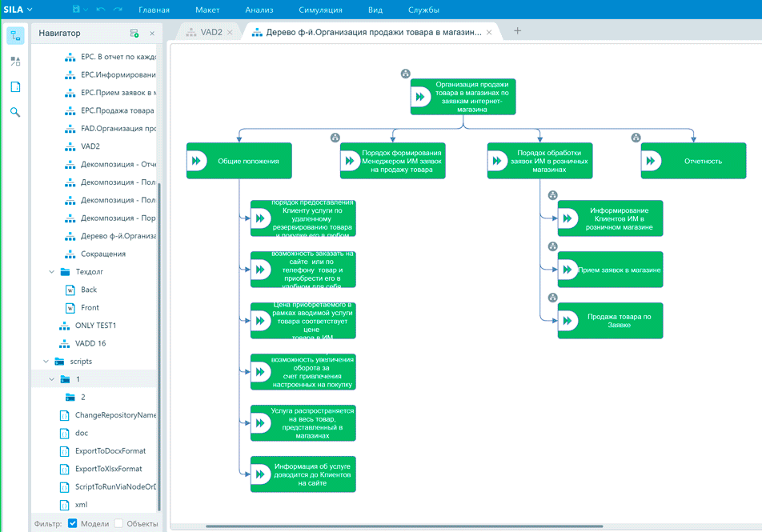The height and width of the screenshot is (532, 762).
Task: Add a new tab with plus button
Action: (x=517, y=31)
